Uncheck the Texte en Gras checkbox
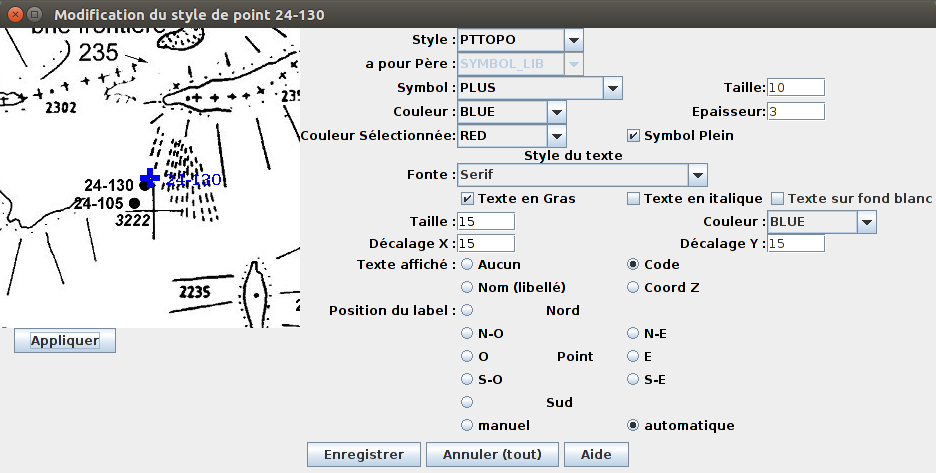Screen dimensions: 936x473 click(467, 199)
